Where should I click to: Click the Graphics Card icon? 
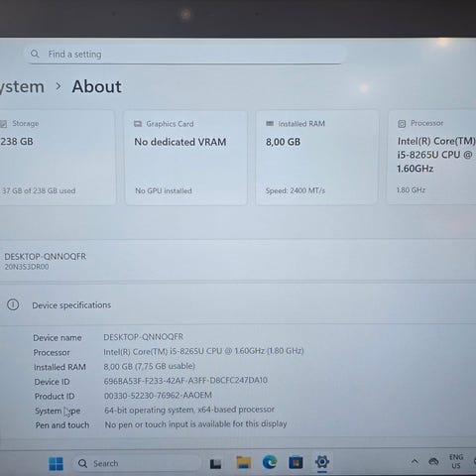point(138,124)
